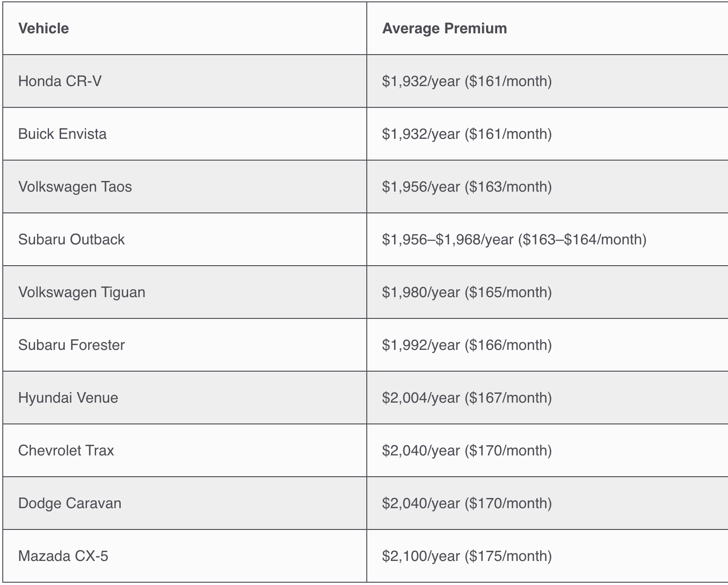This screenshot has width=728, height=585.
Task: Select the Hyundai Venue cell
Action: [68, 398]
